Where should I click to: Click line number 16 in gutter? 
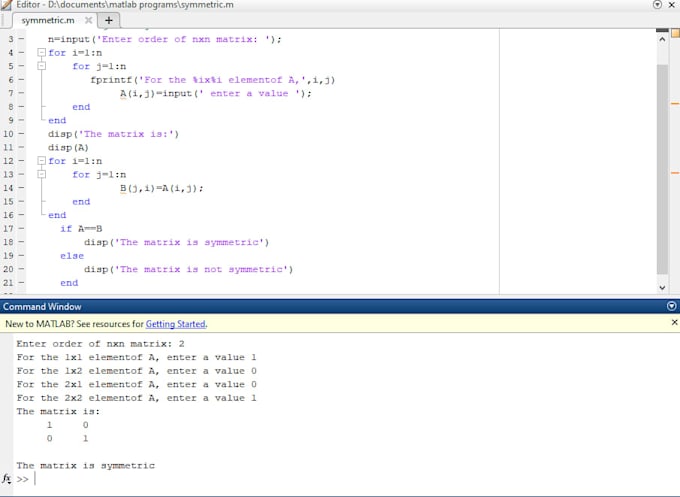coord(8,215)
